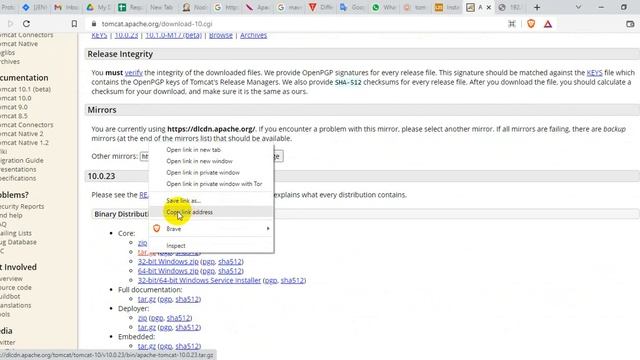This screenshot has width=640, height=360.
Task: Choose Copy link address
Action: pos(211,212)
